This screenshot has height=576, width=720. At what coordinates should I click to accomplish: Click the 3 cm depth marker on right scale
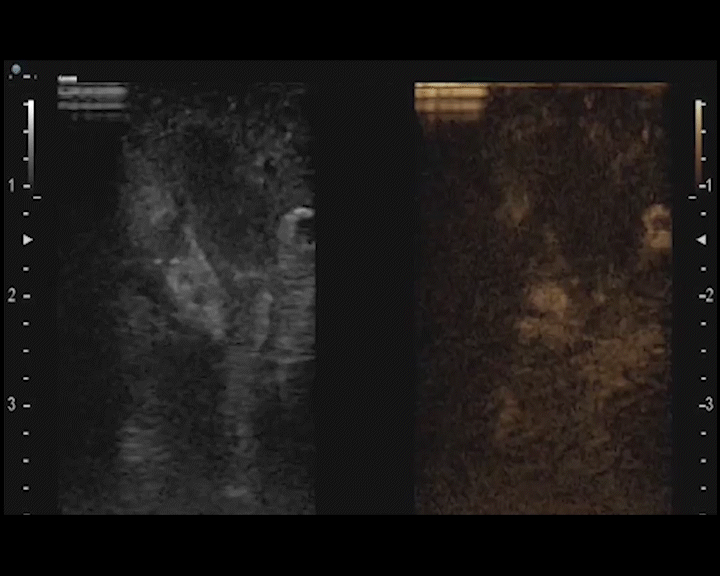pos(706,405)
